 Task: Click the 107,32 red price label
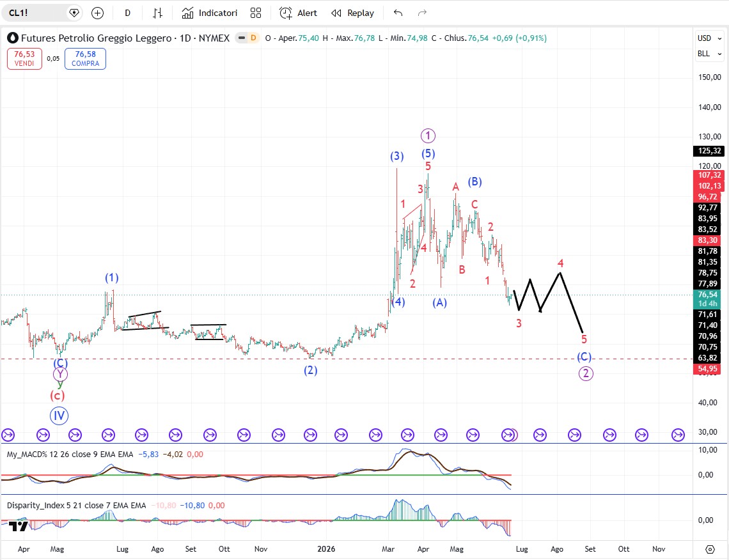tap(709, 175)
